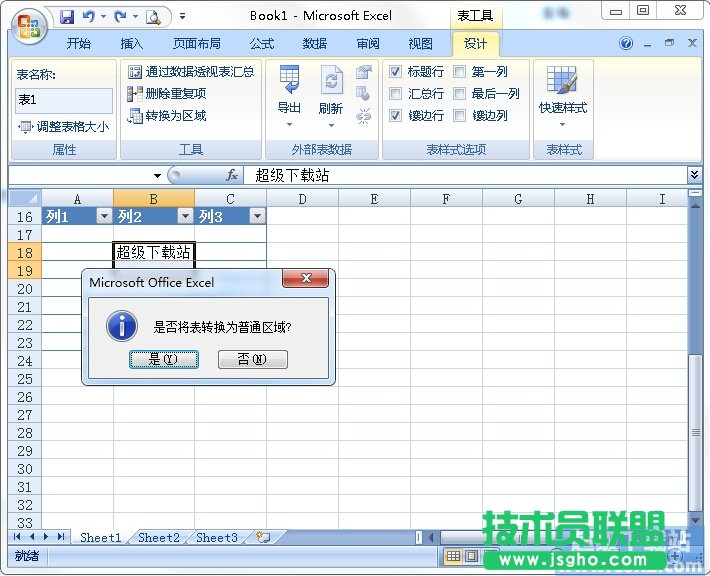Click the 快速样式 (Quick Styles) icon
This screenshot has width=710, height=576.
[x=562, y=80]
